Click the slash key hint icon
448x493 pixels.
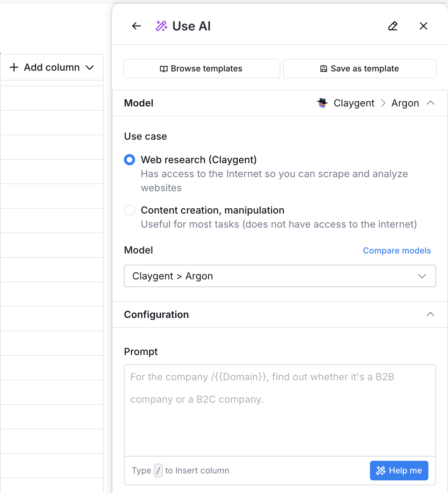[x=158, y=471]
